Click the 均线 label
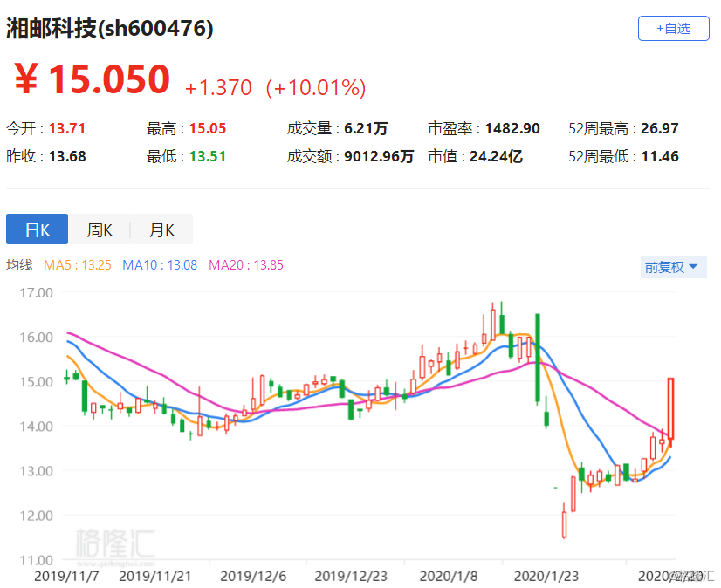This screenshot has height=588, width=721. point(19,265)
